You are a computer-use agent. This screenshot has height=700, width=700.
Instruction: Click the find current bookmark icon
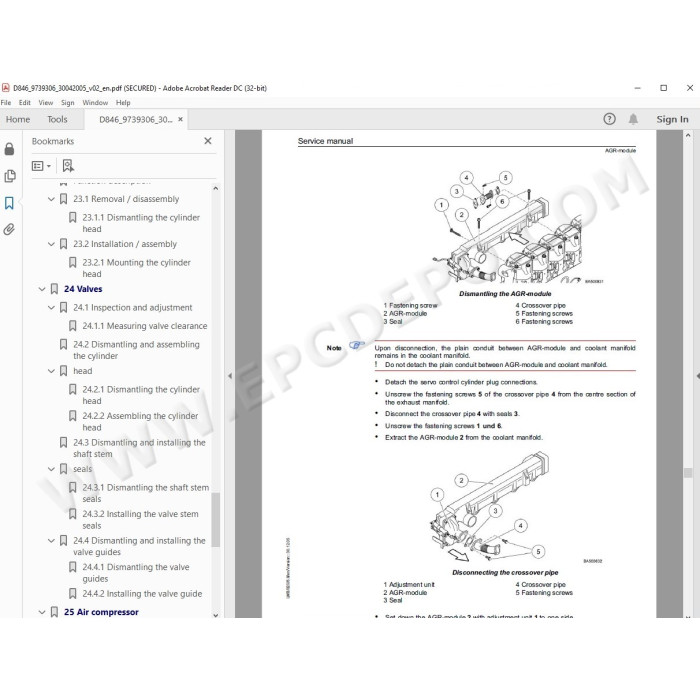coord(68,166)
